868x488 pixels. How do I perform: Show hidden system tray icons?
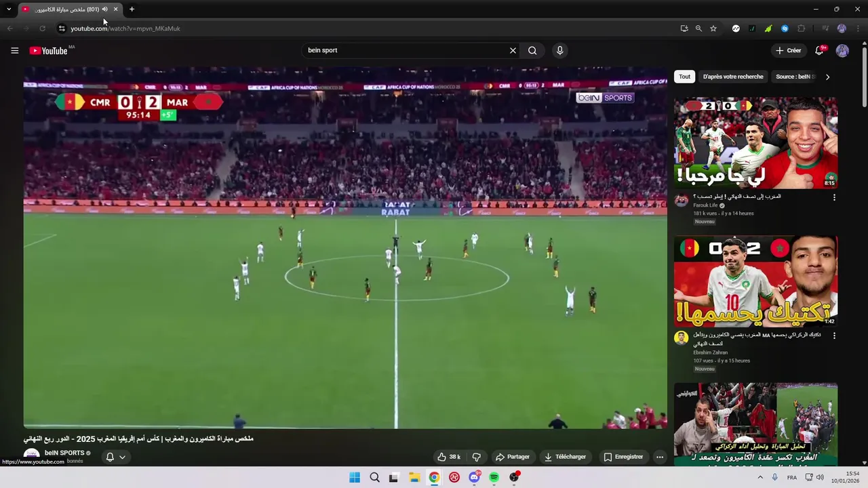[x=759, y=477]
